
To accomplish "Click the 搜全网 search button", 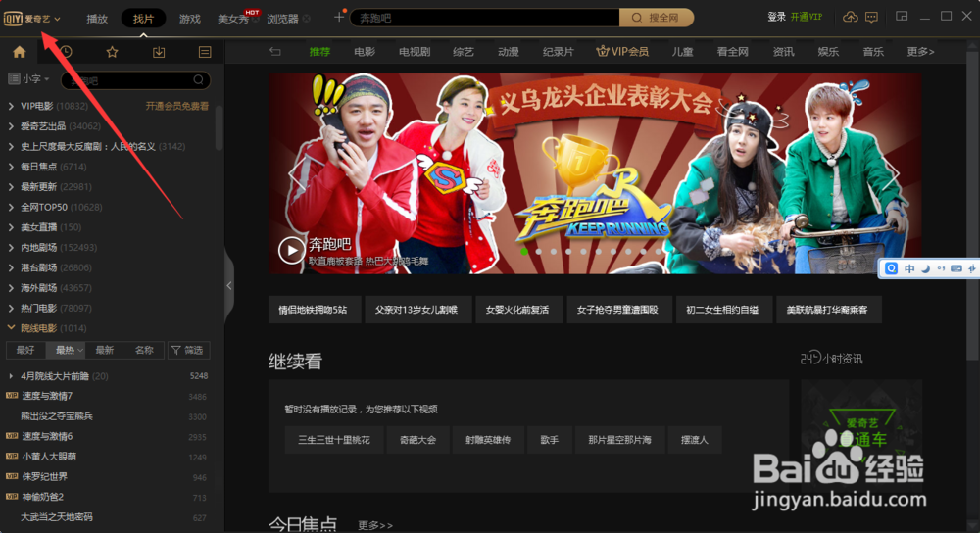I will [657, 18].
